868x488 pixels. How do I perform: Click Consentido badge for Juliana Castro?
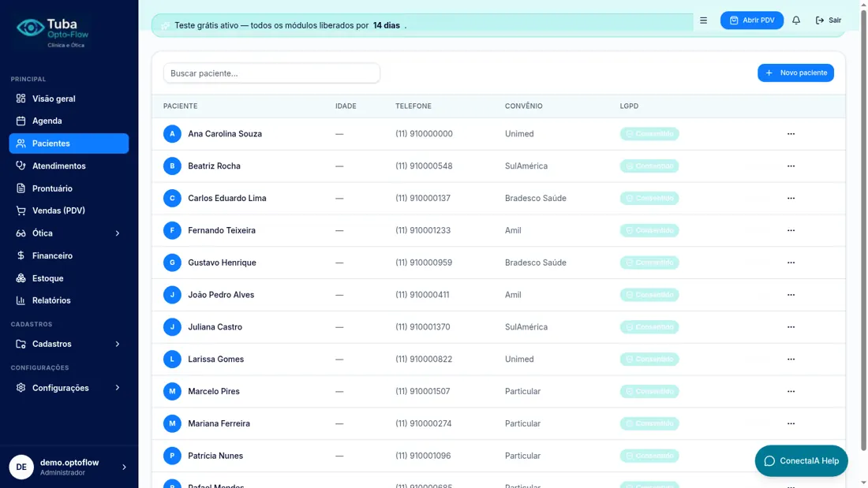pos(649,327)
